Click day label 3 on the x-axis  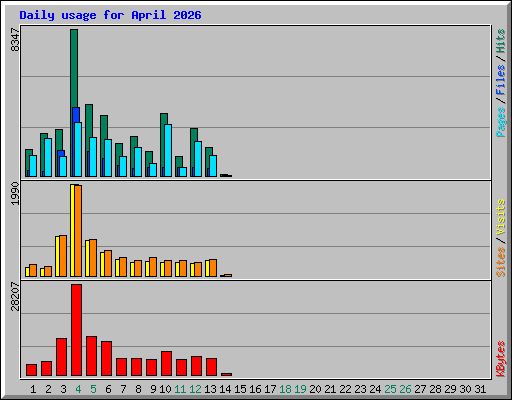(x=63, y=389)
